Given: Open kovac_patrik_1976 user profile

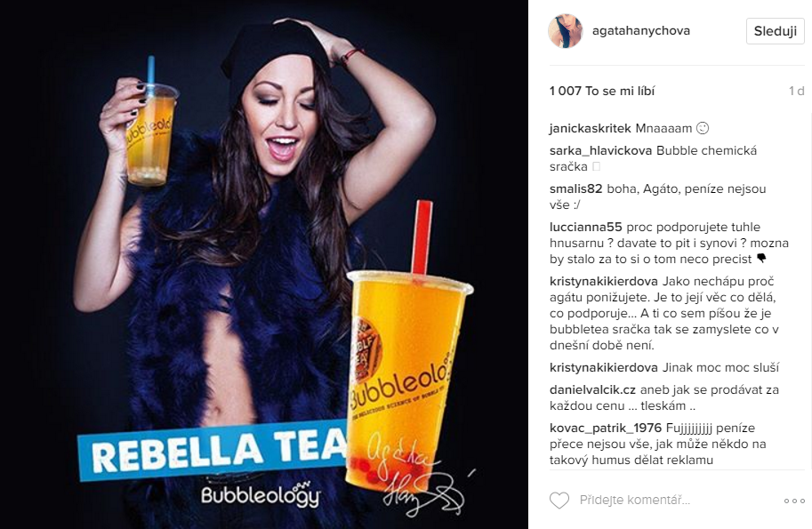Looking at the screenshot, I should [606, 428].
